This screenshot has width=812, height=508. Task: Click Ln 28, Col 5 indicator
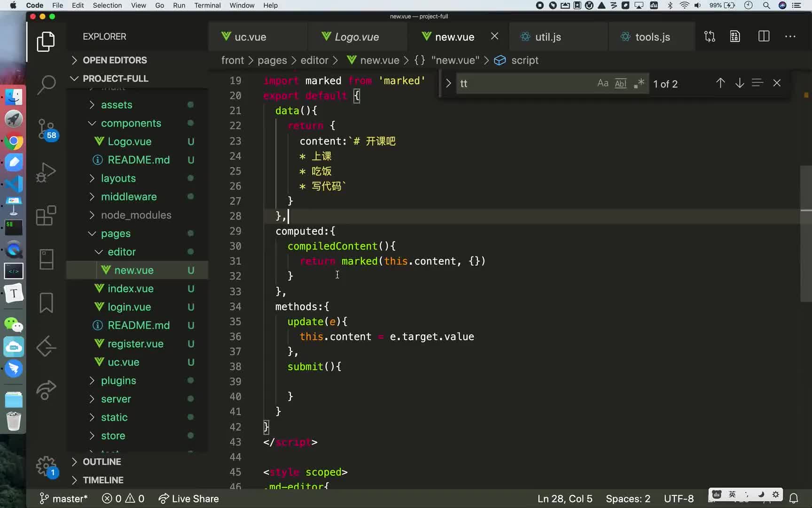coord(565,499)
